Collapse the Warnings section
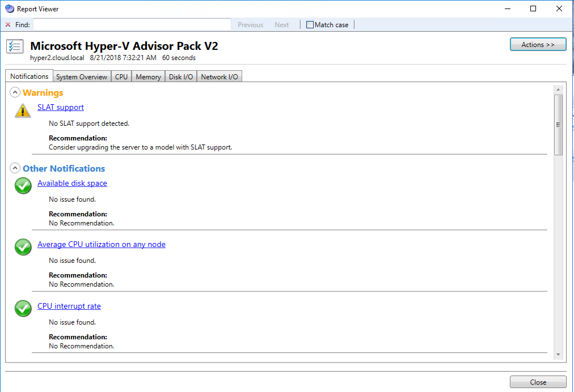574x392 pixels. coord(15,92)
